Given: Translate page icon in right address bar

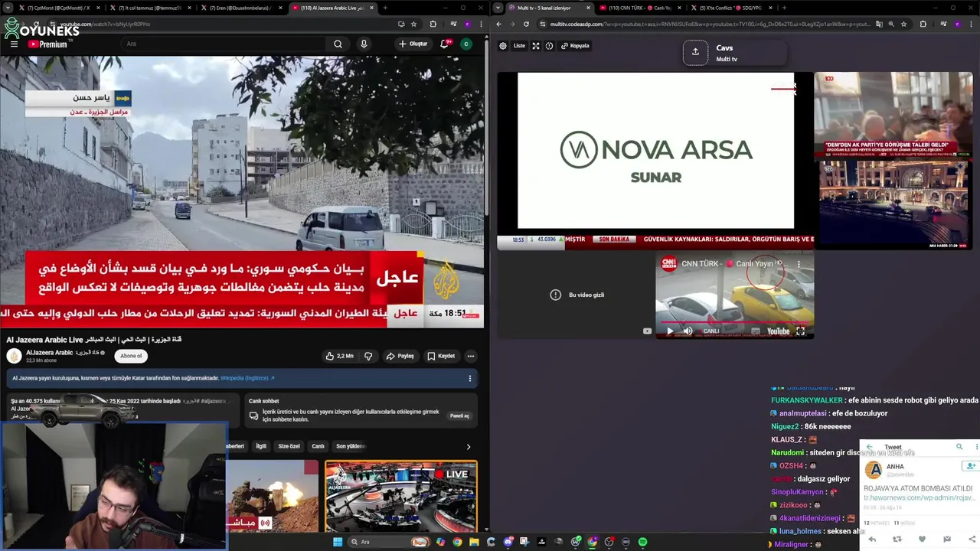Looking at the screenshot, I should (879, 24).
